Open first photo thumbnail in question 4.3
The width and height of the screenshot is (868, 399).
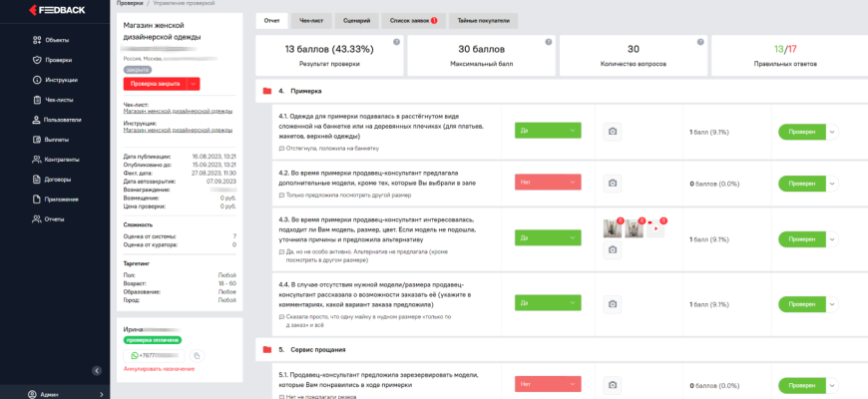click(x=613, y=228)
